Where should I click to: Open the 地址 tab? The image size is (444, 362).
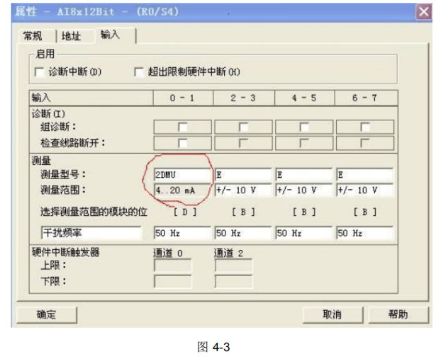(x=71, y=36)
